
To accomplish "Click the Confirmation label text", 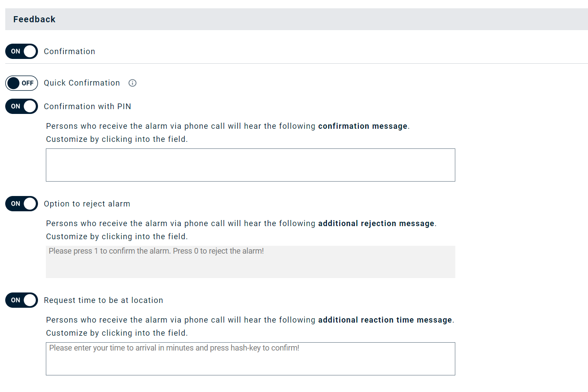I will [69, 52].
